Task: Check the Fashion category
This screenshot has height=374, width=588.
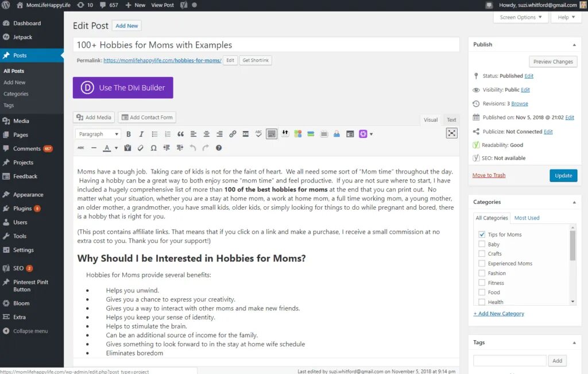Action: tap(482, 273)
